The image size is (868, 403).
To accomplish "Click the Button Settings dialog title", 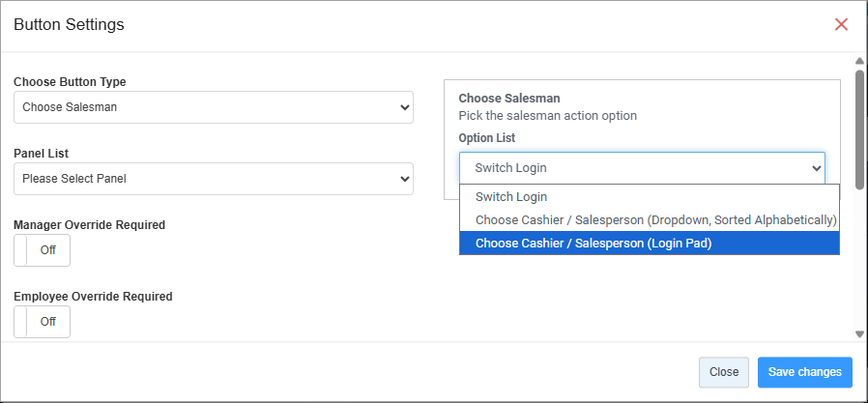I will [x=69, y=25].
